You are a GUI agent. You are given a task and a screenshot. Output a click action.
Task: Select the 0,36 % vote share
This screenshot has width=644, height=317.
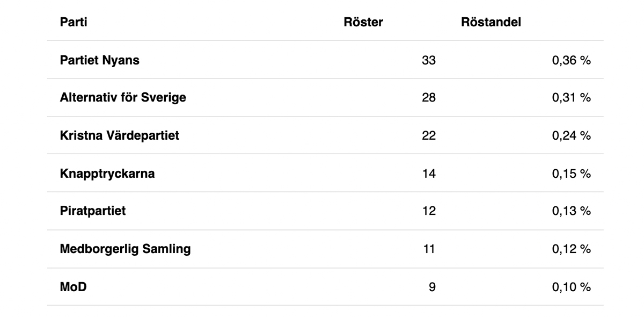point(571,60)
